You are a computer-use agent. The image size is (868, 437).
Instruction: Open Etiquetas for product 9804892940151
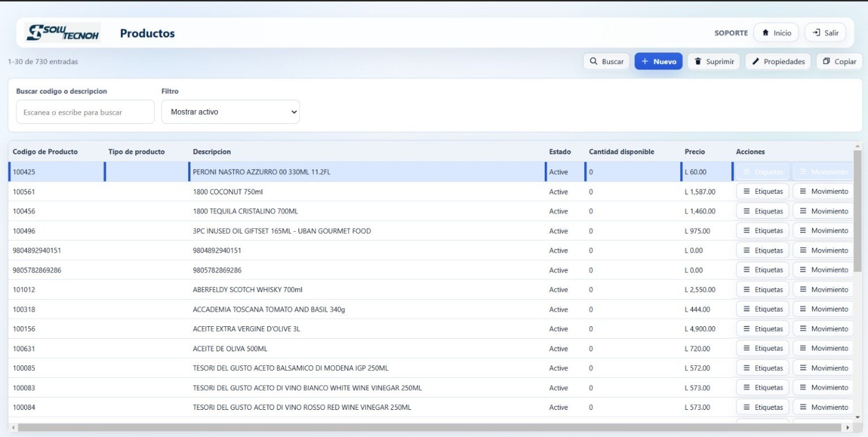(763, 250)
